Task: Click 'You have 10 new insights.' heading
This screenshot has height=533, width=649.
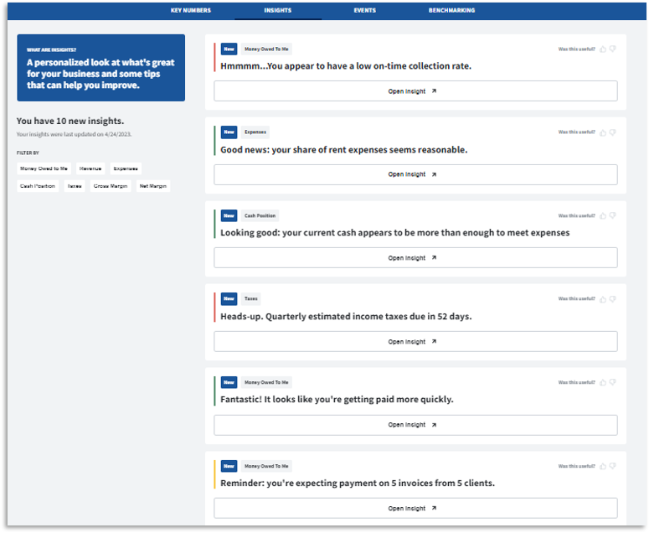Action: (x=70, y=121)
